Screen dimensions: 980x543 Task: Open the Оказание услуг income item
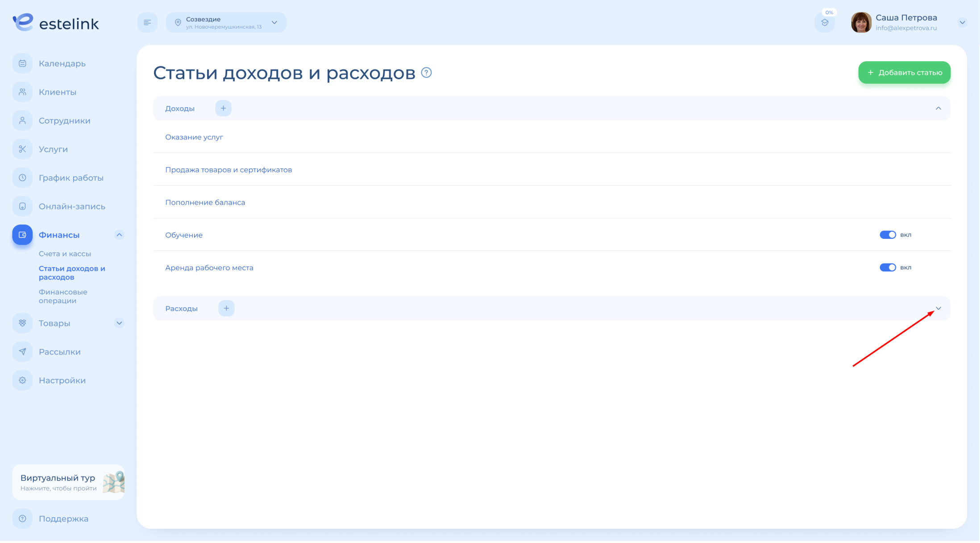tap(194, 137)
